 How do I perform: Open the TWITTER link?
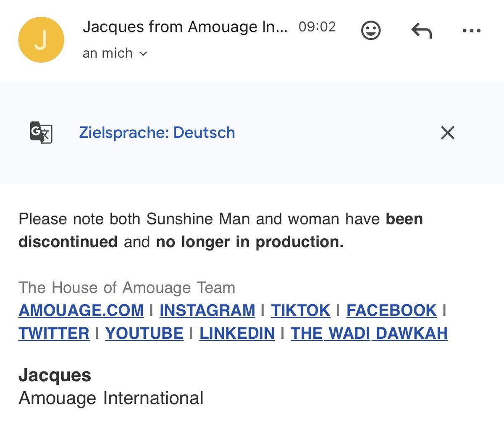(54, 333)
